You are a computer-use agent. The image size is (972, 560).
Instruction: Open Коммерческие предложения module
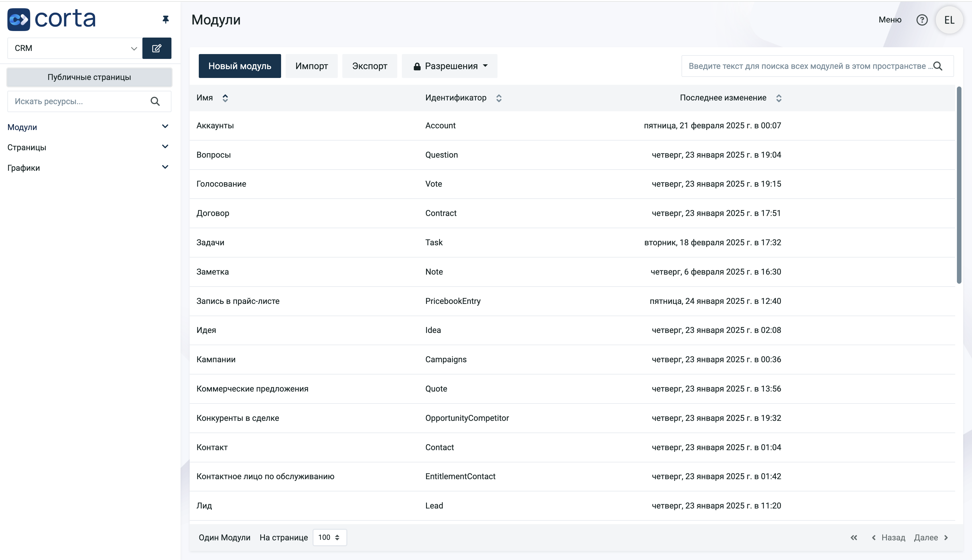572,389
